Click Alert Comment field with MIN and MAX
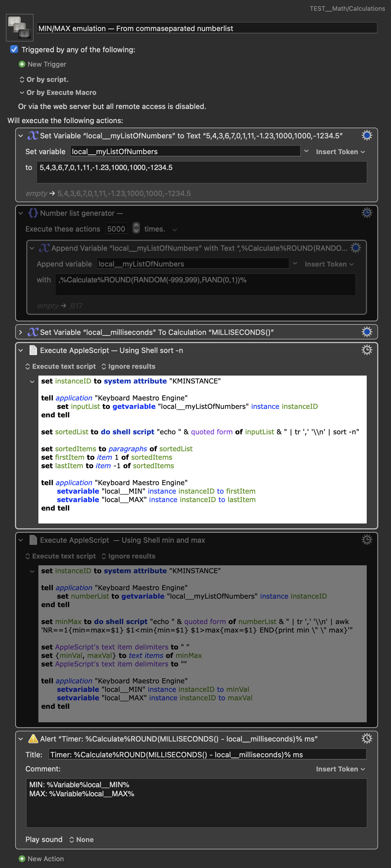 (x=196, y=802)
